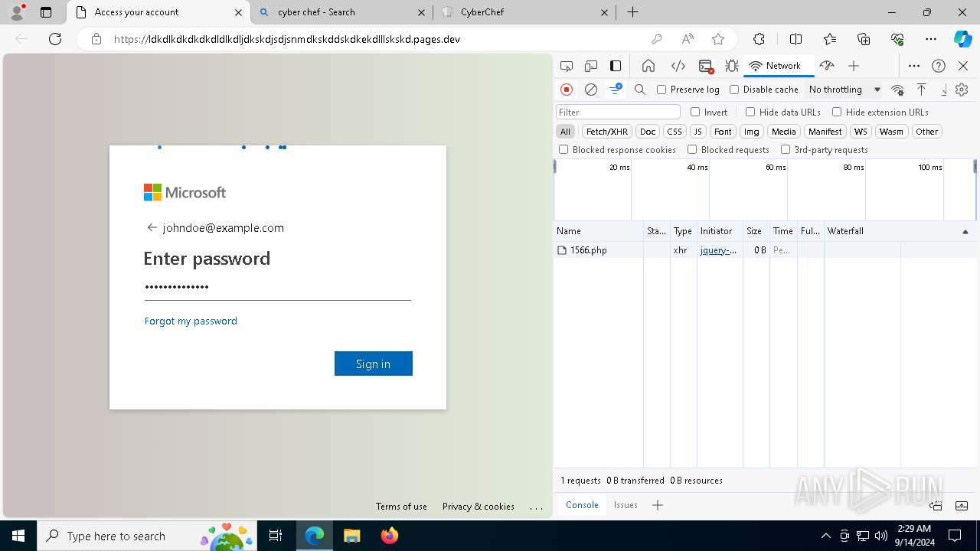Toggle the network filter bar icon
This screenshot has width=980, height=551.
[616, 90]
